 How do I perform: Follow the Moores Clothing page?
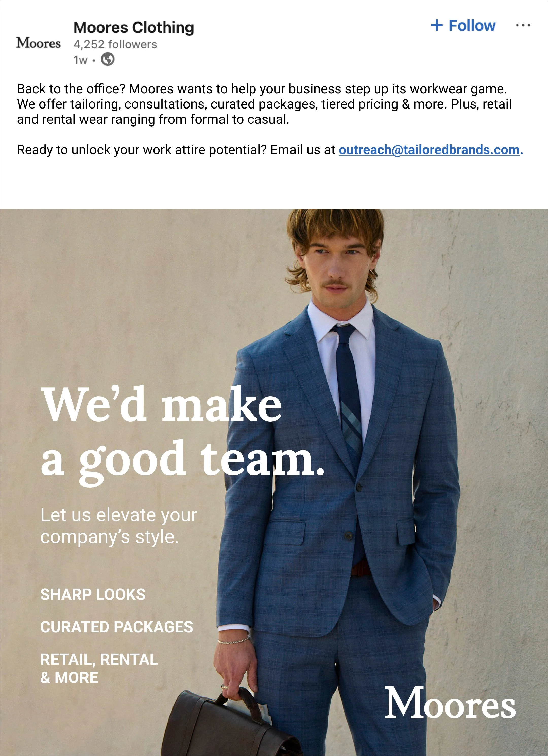pos(463,25)
